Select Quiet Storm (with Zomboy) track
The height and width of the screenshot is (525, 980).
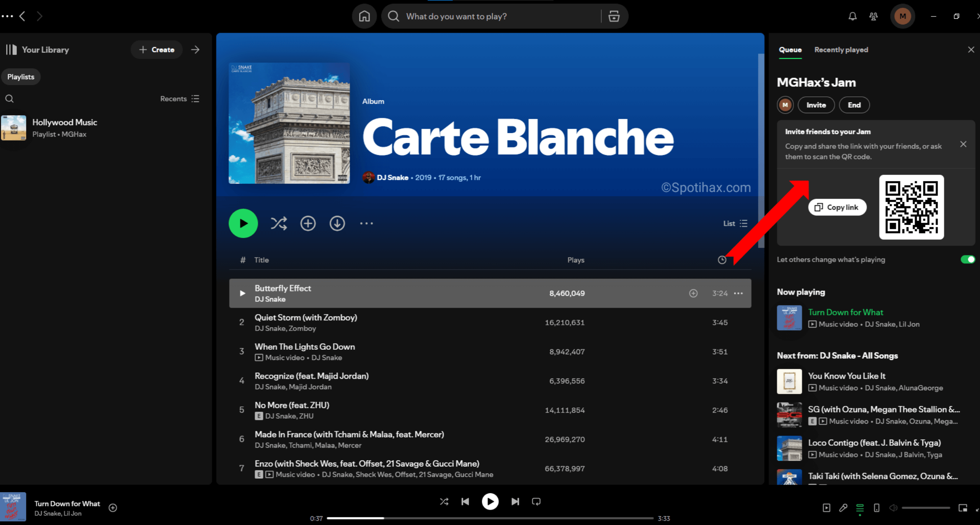(490, 323)
